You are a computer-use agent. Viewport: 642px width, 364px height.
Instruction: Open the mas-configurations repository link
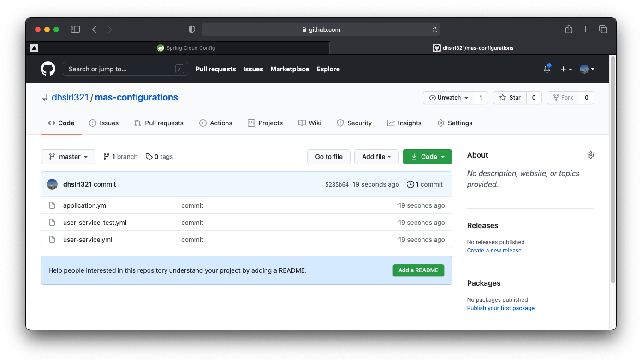tap(137, 98)
